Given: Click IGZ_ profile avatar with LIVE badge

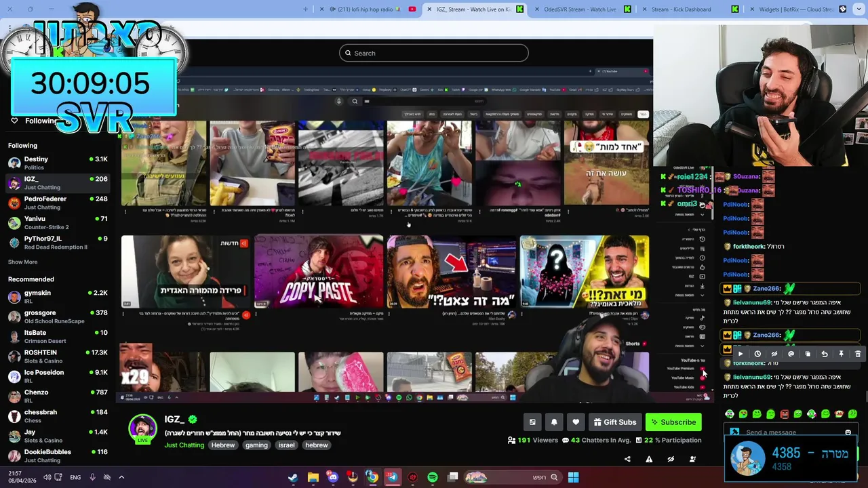Looking at the screenshot, I should point(142,429).
